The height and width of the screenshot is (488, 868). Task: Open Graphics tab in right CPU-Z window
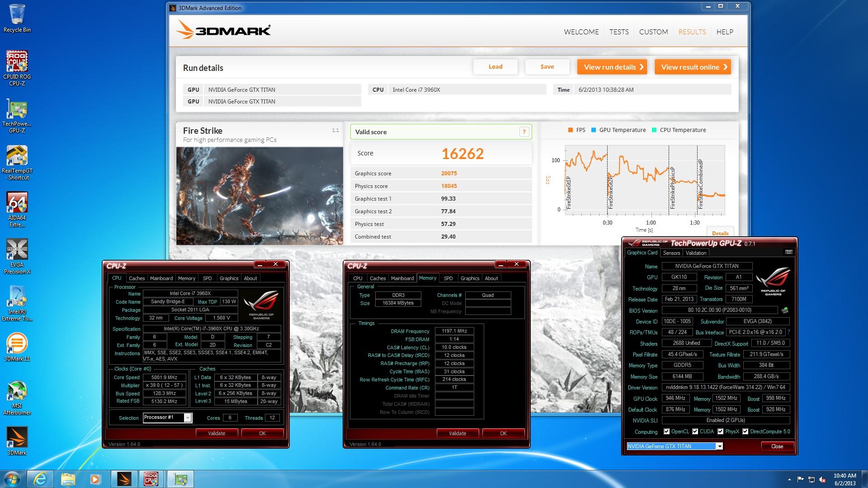(x=470, y=278)
